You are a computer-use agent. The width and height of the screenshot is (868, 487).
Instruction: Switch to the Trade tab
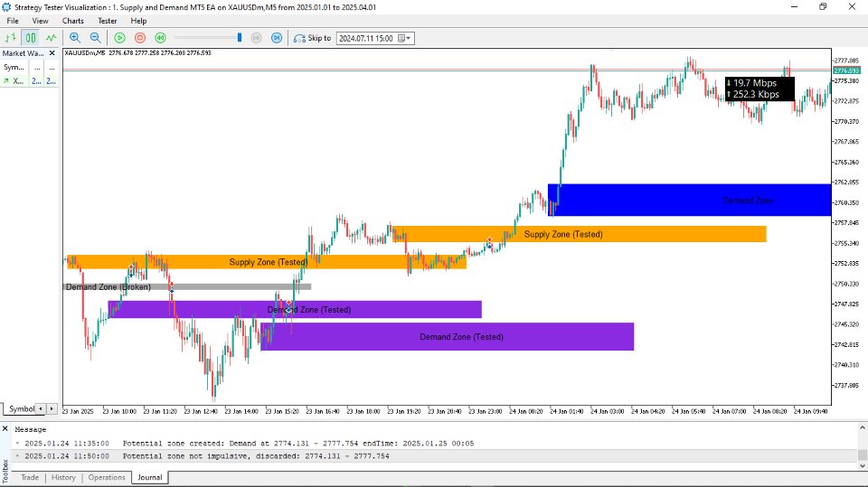(30, 477)
